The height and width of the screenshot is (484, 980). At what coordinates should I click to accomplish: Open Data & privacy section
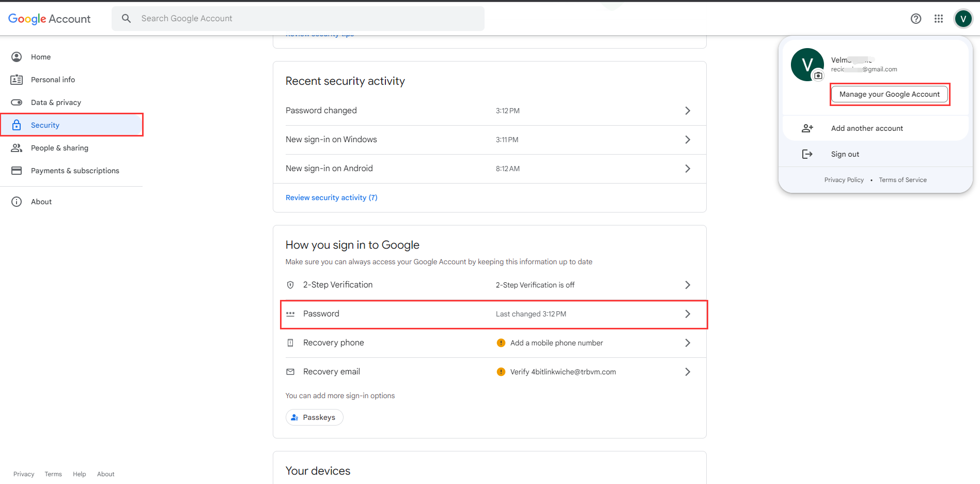click(x=71, y=102)
